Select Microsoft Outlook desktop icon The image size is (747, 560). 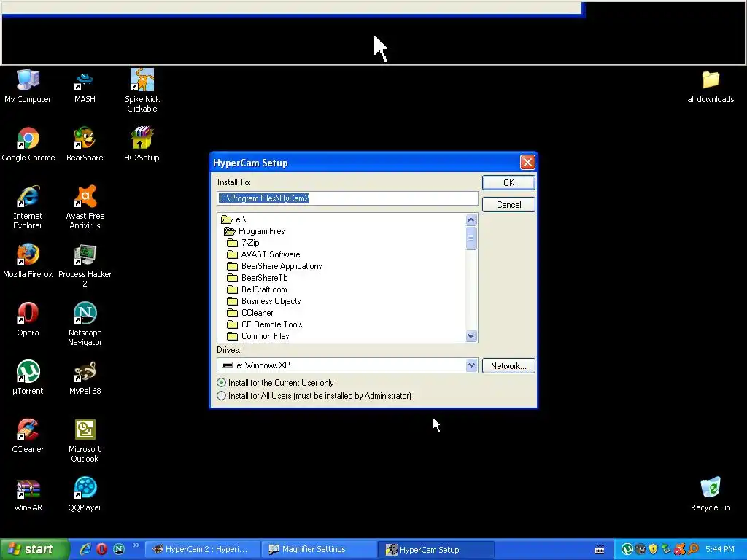pos(85,440)
